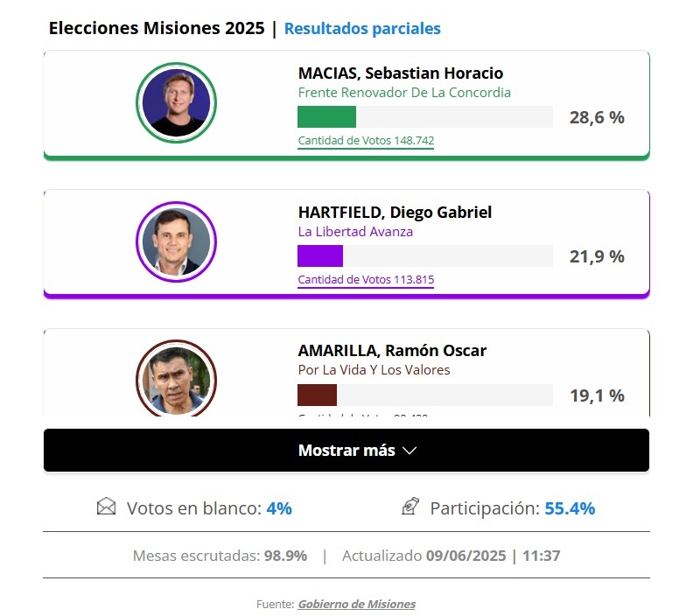Open the Gobierno de Misiones source link

(356, 605)
